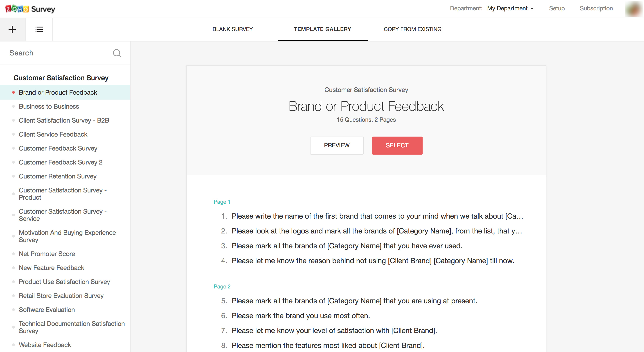Expand the Page 2 section of survey preview

coord(222,286)
